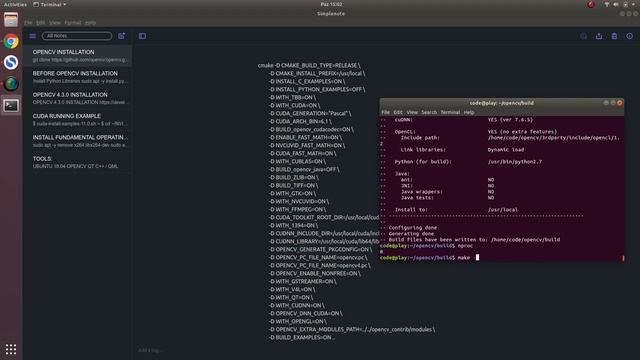Open the clock and calendar panel
This screenshot has height=360, width=640.
coord(331,4)
